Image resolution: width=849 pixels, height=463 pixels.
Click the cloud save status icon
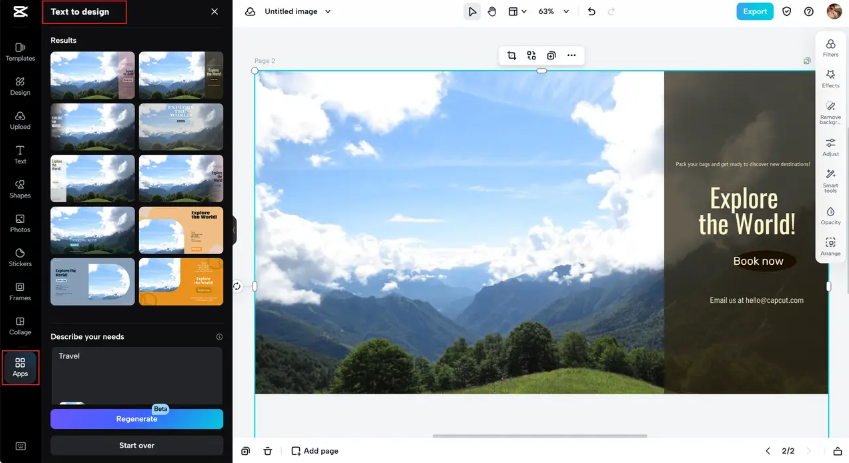[250, 11]
